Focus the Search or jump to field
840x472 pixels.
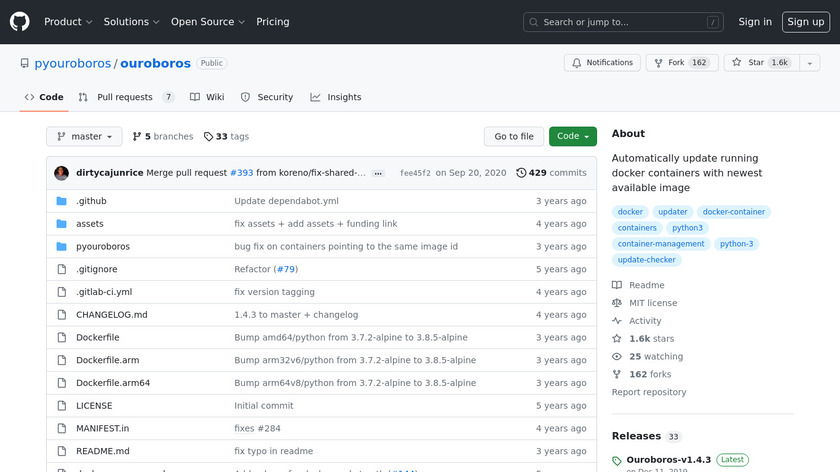pyautogui.click(x=623, y=22)
